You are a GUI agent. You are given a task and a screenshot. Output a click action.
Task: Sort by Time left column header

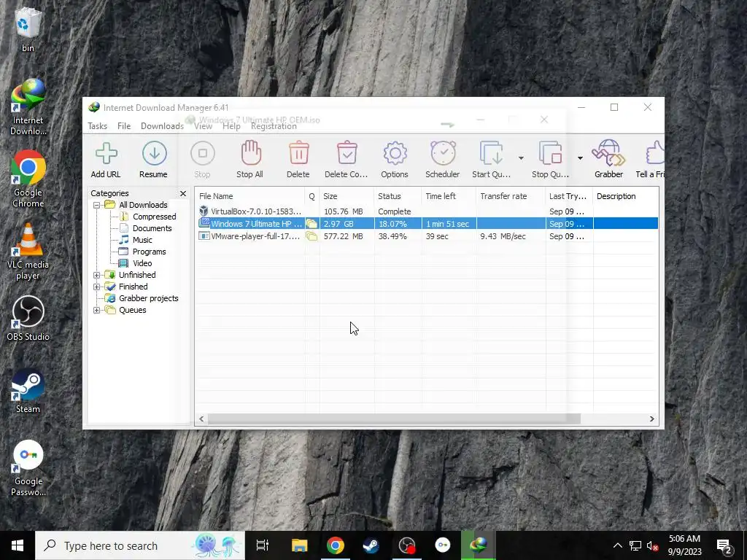pyautogui.click(x=449, y=196)
